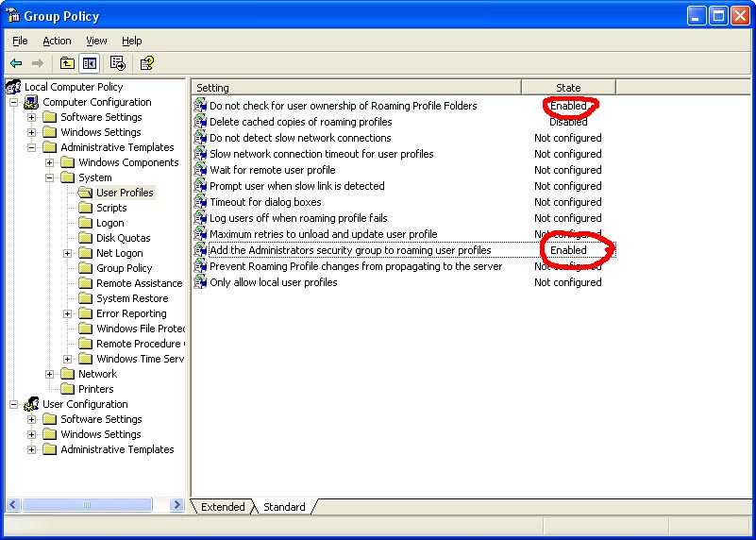Select the Group Policy tree folder
756x540 pixels.
click(124, 268)
